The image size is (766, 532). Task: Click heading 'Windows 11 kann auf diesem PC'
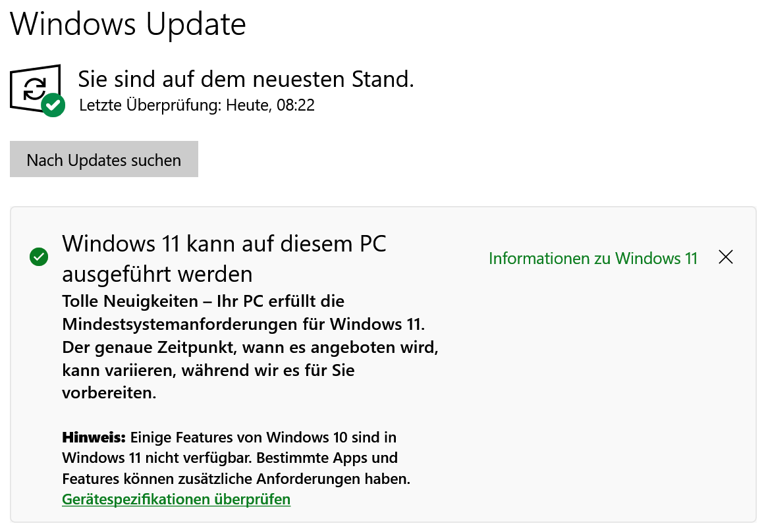[224, 243]
